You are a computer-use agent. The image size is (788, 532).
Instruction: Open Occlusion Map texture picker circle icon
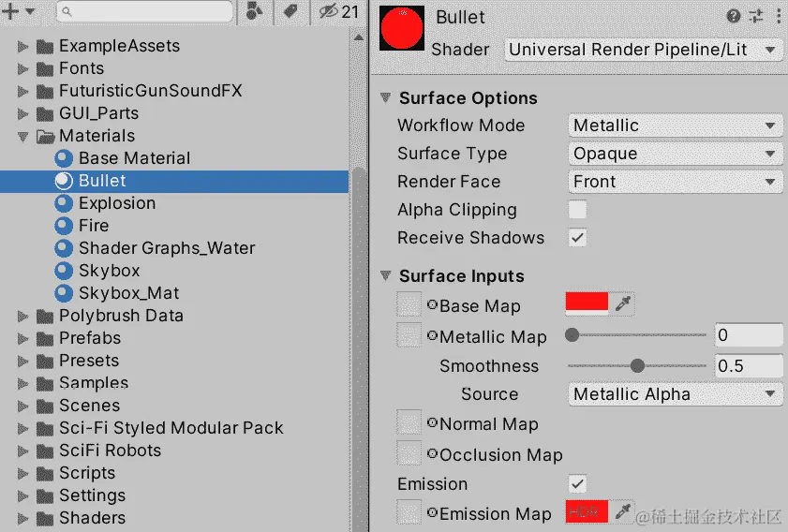tap(432, 453)
